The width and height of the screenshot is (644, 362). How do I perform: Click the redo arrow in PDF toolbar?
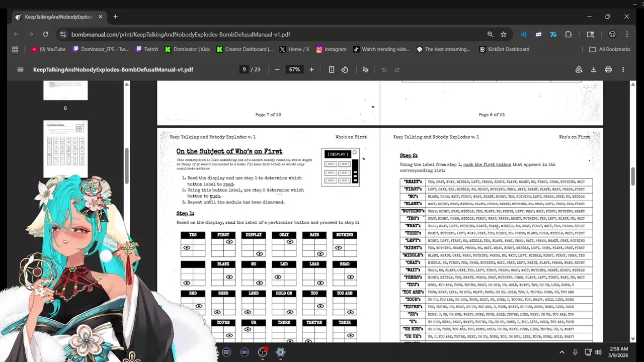(x=397, y=69)
